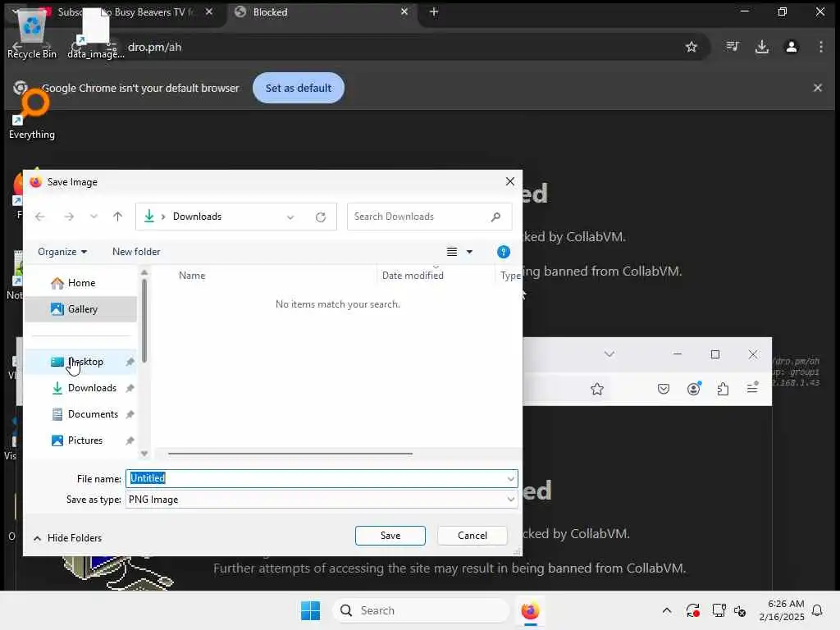840x630 pixels.
Task: Expand the path bar previous locations dropdown
Action: tap(290, 217)
